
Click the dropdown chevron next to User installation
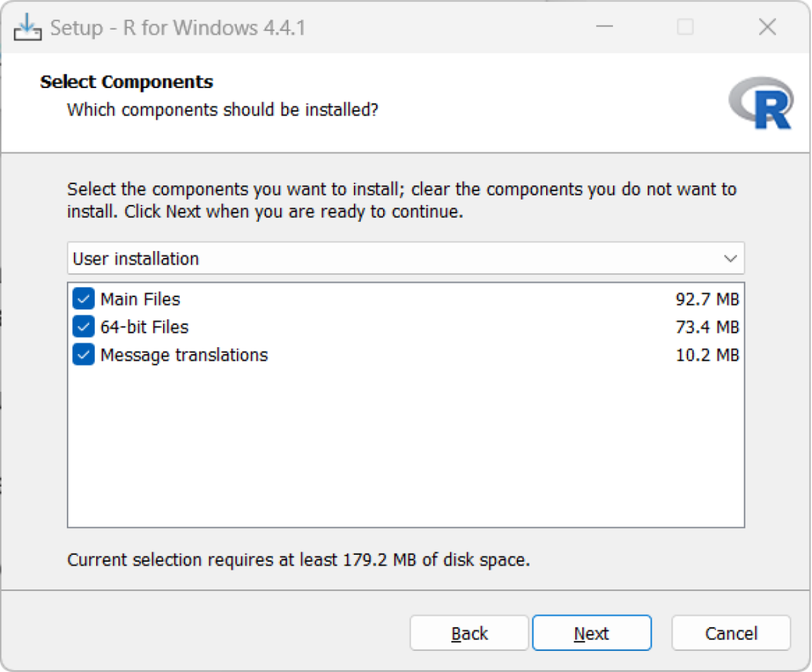point(730,258)
